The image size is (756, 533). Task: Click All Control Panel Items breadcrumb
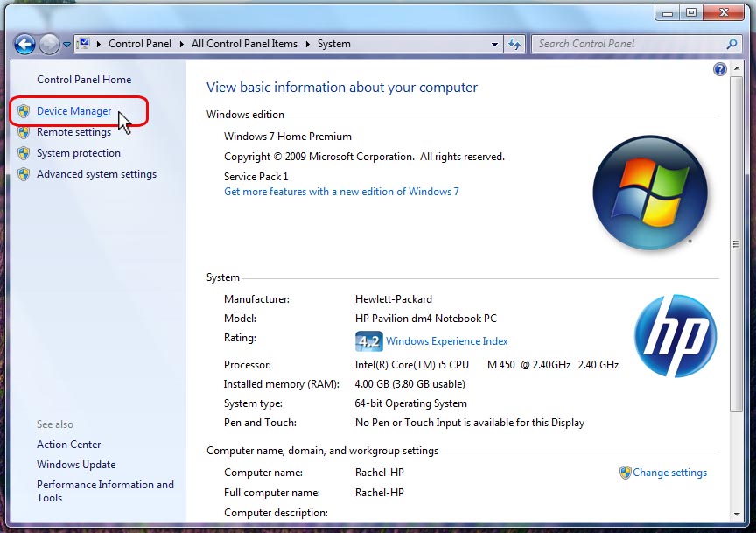244,44
